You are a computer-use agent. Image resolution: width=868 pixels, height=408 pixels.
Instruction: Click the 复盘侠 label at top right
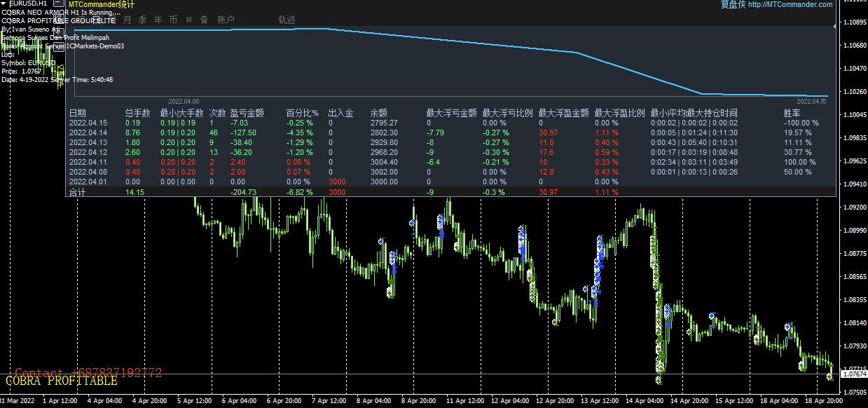click(733, 4)
